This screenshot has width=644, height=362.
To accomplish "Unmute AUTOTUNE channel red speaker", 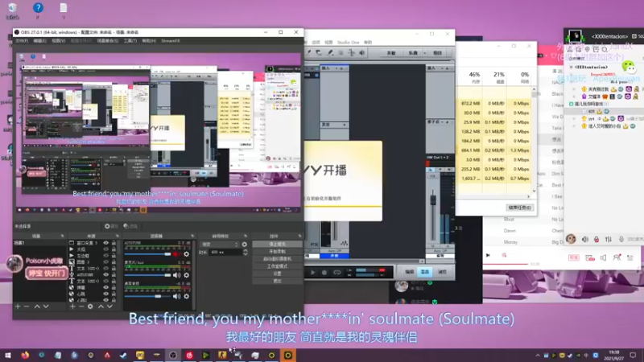I will click(x=176, y=254).
